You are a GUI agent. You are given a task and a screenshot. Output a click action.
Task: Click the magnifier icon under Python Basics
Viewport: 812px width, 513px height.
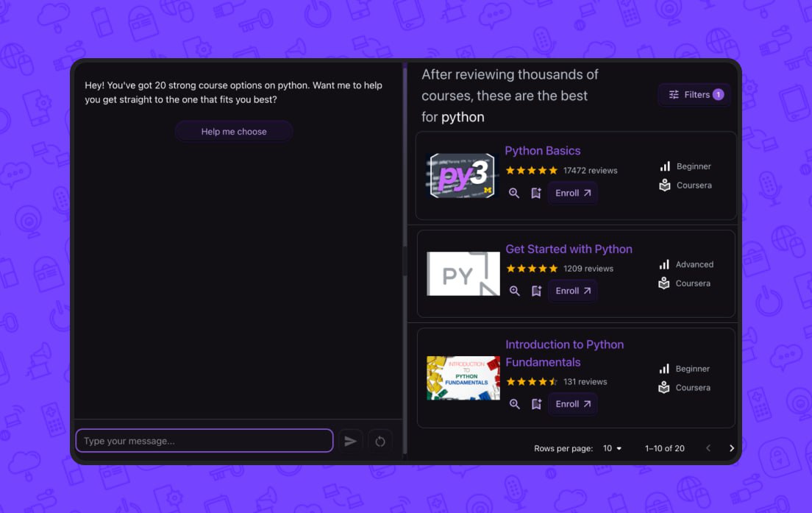[x=514, y=193]
